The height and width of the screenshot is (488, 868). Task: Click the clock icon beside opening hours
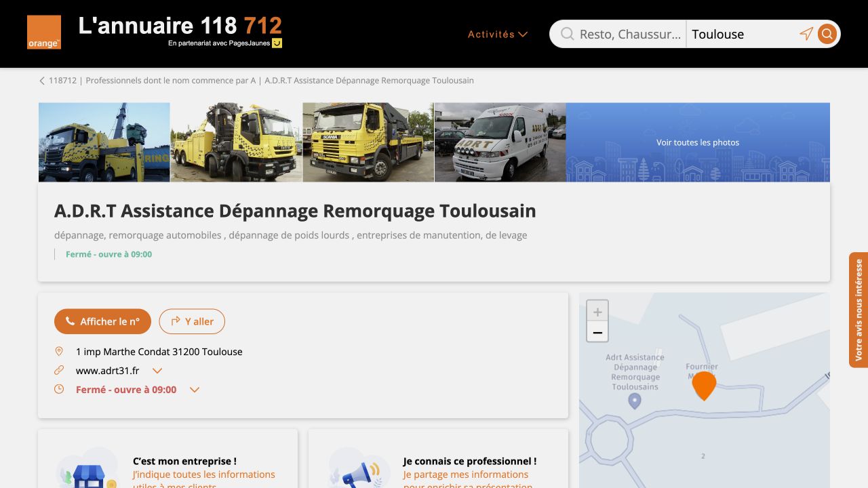[x=59, y=390]
